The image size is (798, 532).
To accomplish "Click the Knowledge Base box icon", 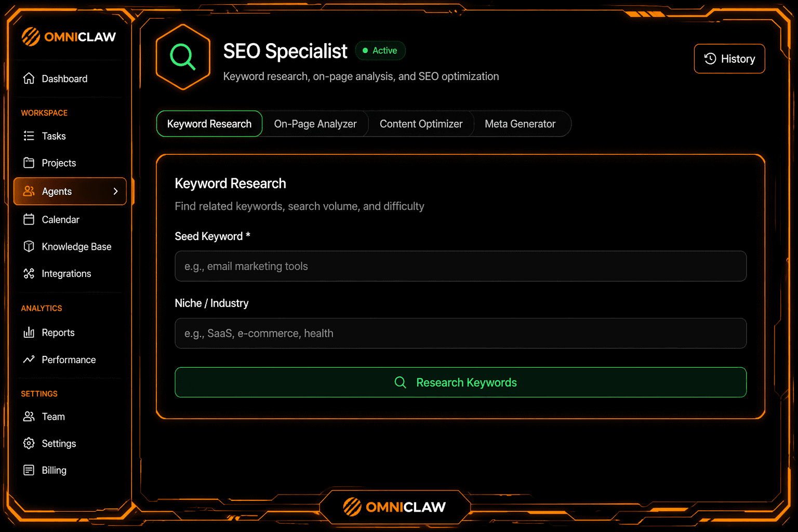I will (x=29, y=246).
